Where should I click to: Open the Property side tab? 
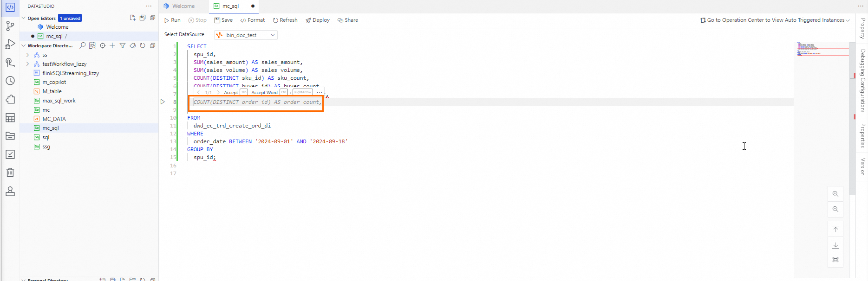tap(862, 28)
